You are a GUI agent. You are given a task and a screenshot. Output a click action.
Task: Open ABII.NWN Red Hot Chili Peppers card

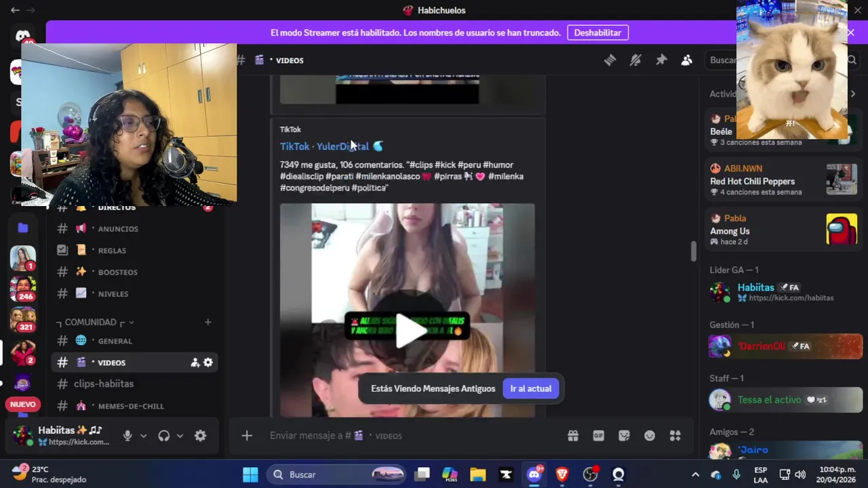coord(783,180)
